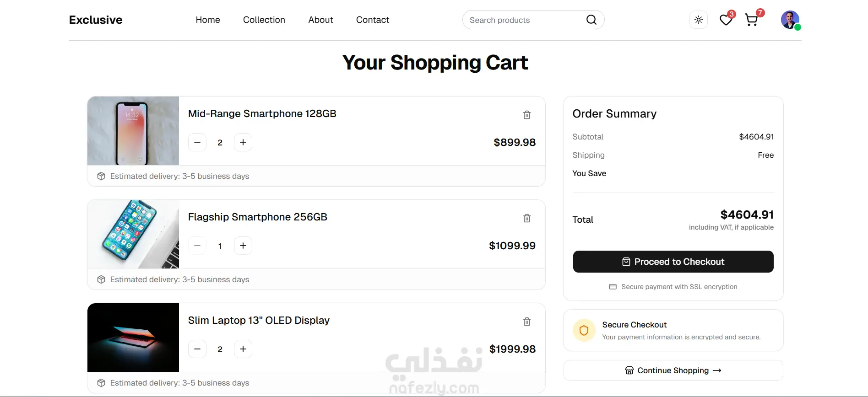Open the Contact page link
Viewport: 868px width, 397px height.
[373, 20]
